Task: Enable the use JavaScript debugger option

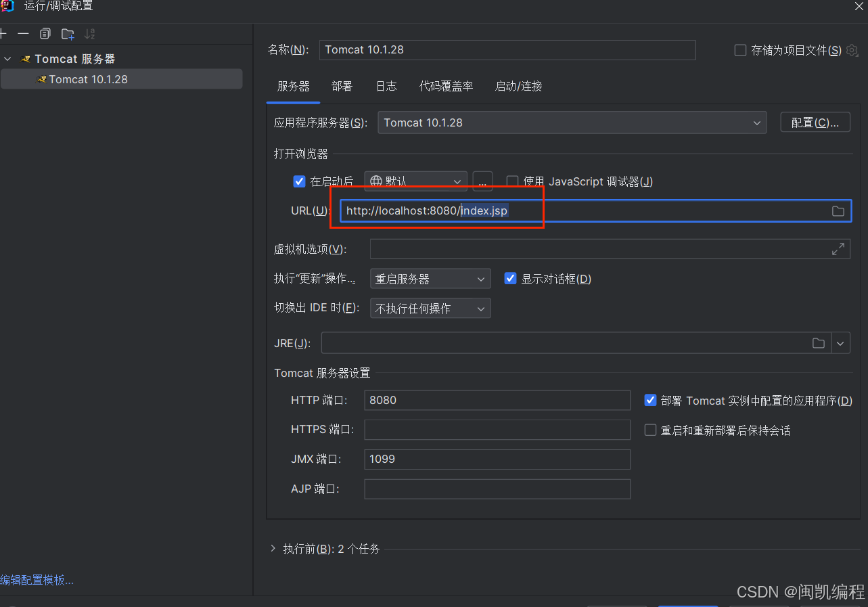Action: tap(512, 181)
